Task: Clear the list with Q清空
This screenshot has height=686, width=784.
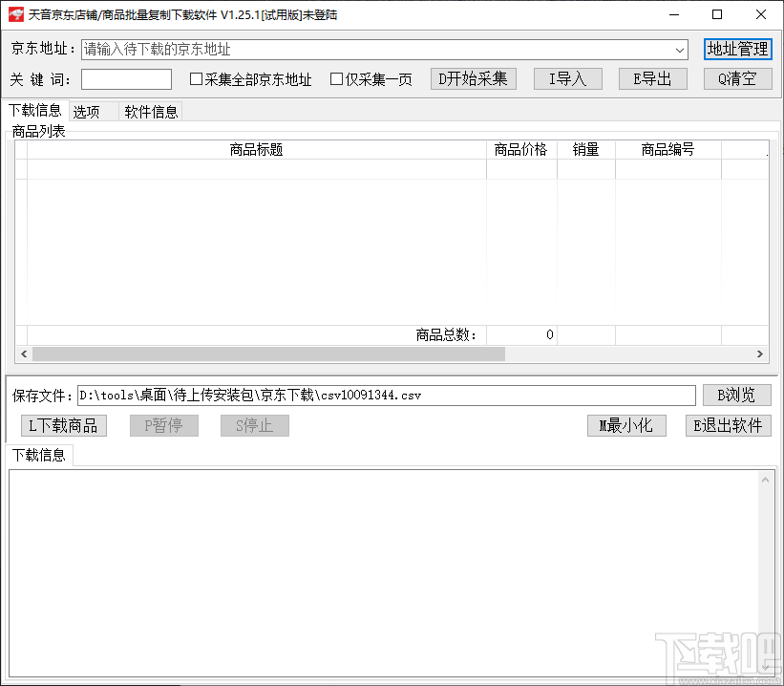Action: 737,79
